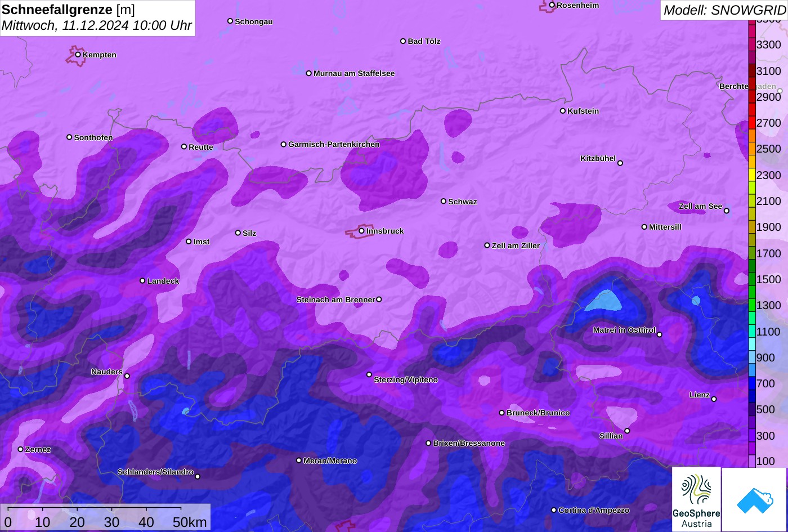Click the Silz town label
The image size is (788, 532).
coord(249,233)
